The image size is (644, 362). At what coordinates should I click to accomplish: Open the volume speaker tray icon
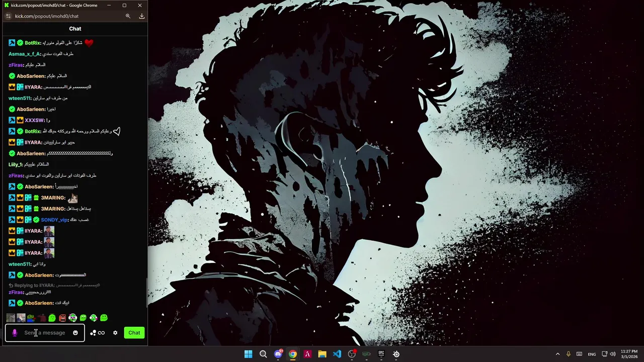[613, 354]
